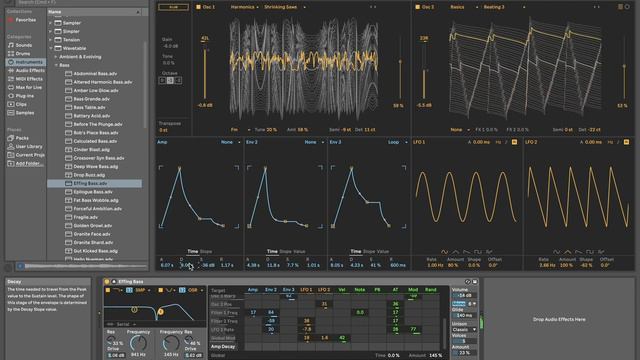Open the Samples browser category
The image size is (640, 360).
(21, 113)
